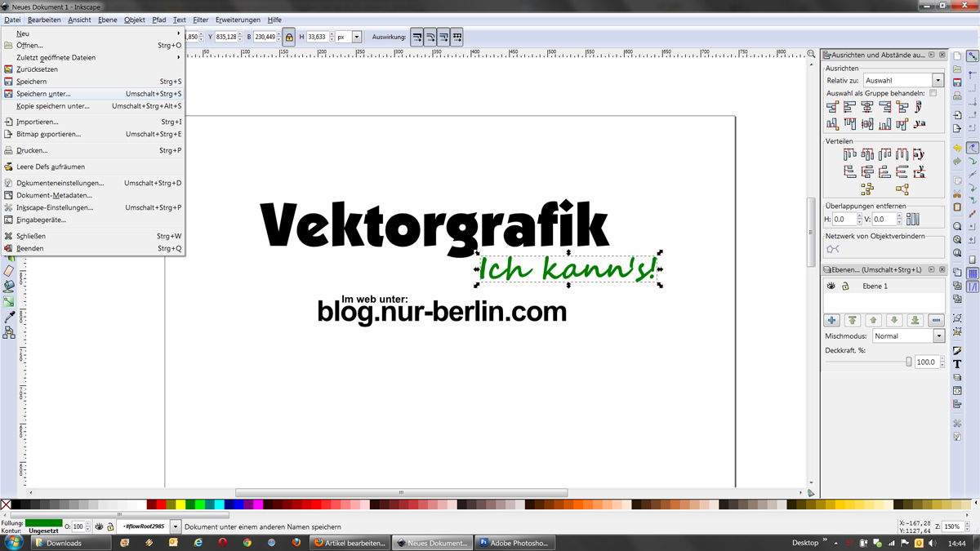Click the first Verteilen distribute icon
Viewport: 980px width, 551px height.
tap(849, 153)
